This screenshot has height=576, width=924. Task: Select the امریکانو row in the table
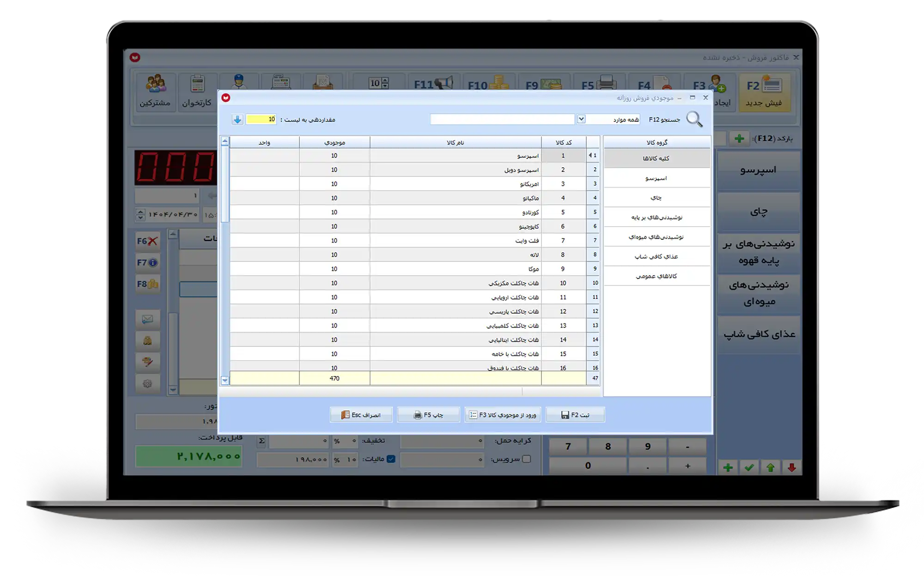[408, 184]
